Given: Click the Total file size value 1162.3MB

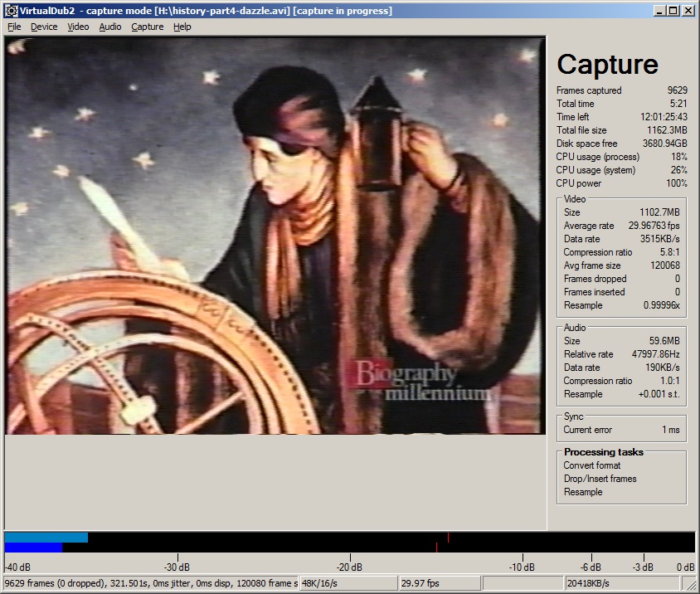Looking at the screenshot, I should [x=667, y=130].
